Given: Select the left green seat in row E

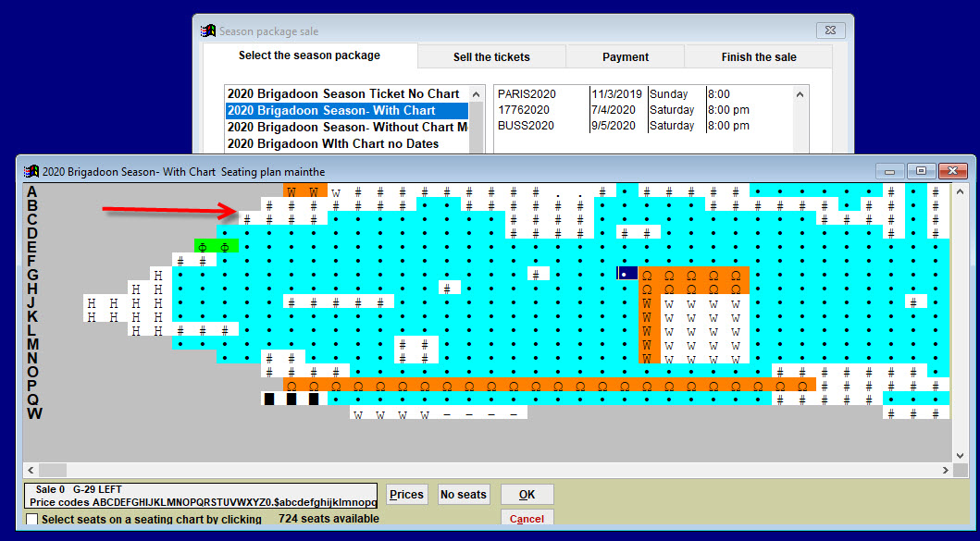Looking at the screenshot, I should [203, 246].
